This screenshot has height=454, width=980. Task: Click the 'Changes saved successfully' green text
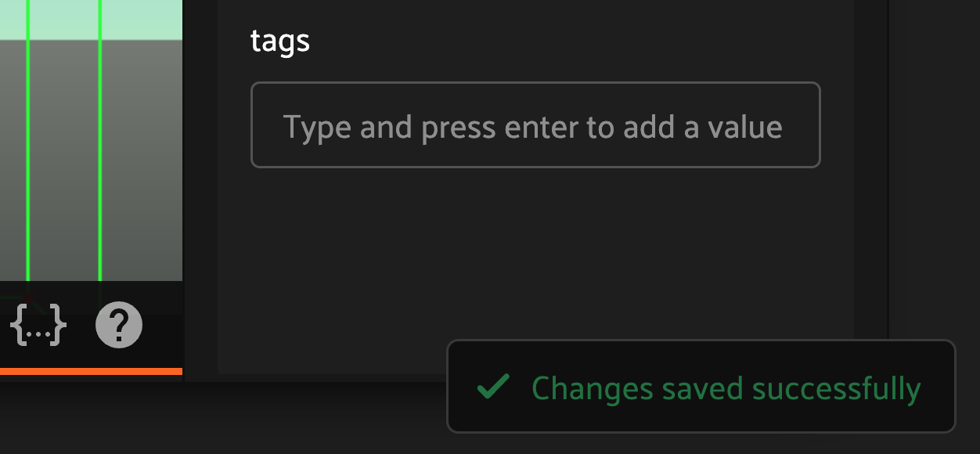coord(726,387)
